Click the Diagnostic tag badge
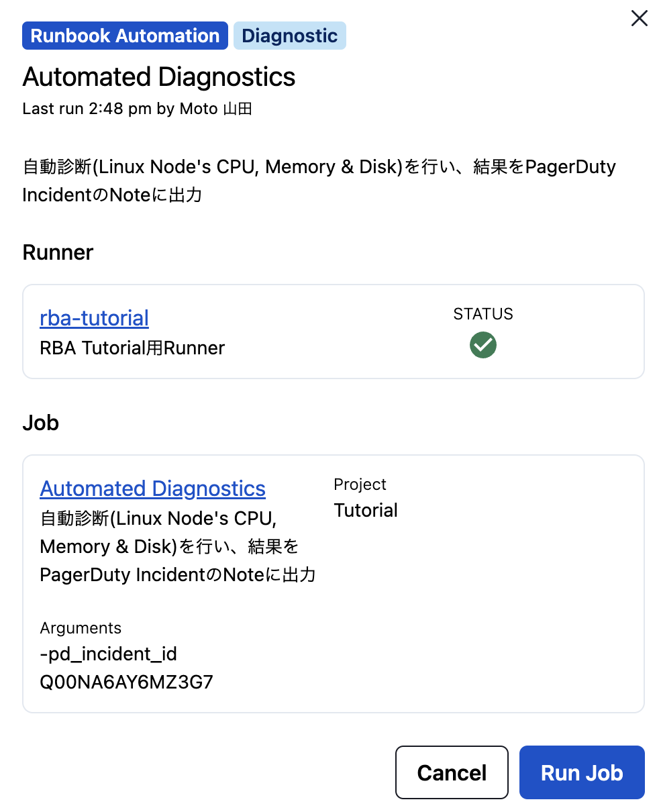The height and width of the screenshot is (812, 659). 290,36
